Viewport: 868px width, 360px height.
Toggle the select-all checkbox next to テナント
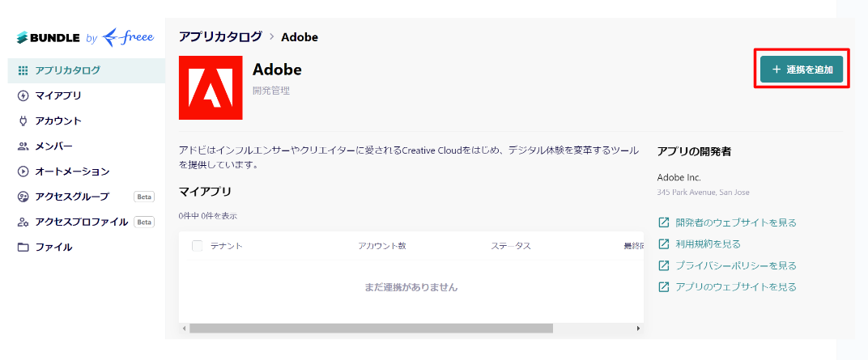pos(197,246)
